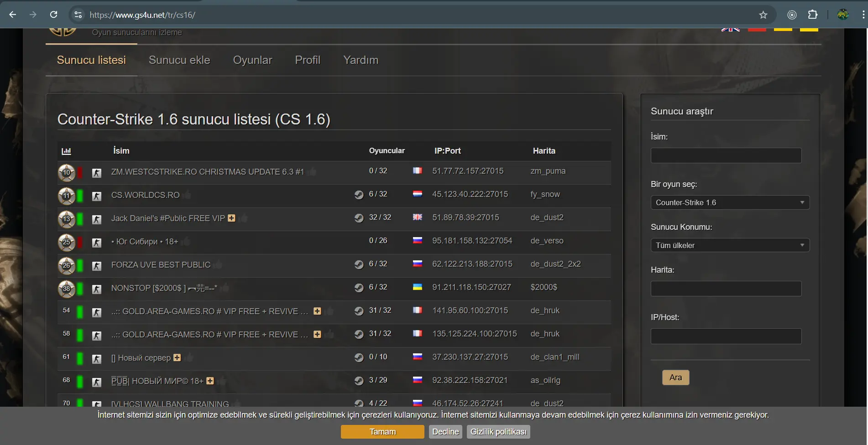Image resolution: width=868 pixels, height=445 pixels.
Task: Click the Oyuncular column header
Action: [387, 151]
